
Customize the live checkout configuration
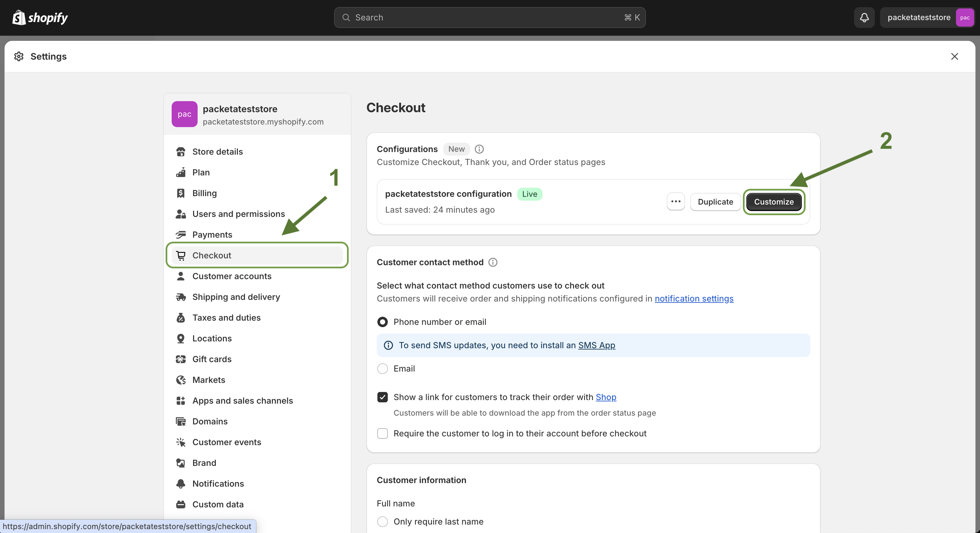tap(774, 201)
